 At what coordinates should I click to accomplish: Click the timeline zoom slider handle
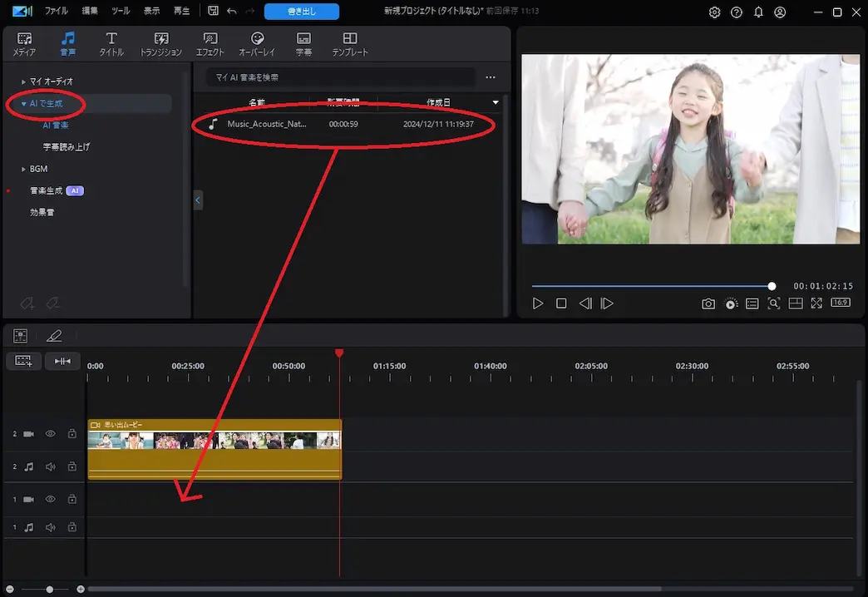(x=50, y=589)
